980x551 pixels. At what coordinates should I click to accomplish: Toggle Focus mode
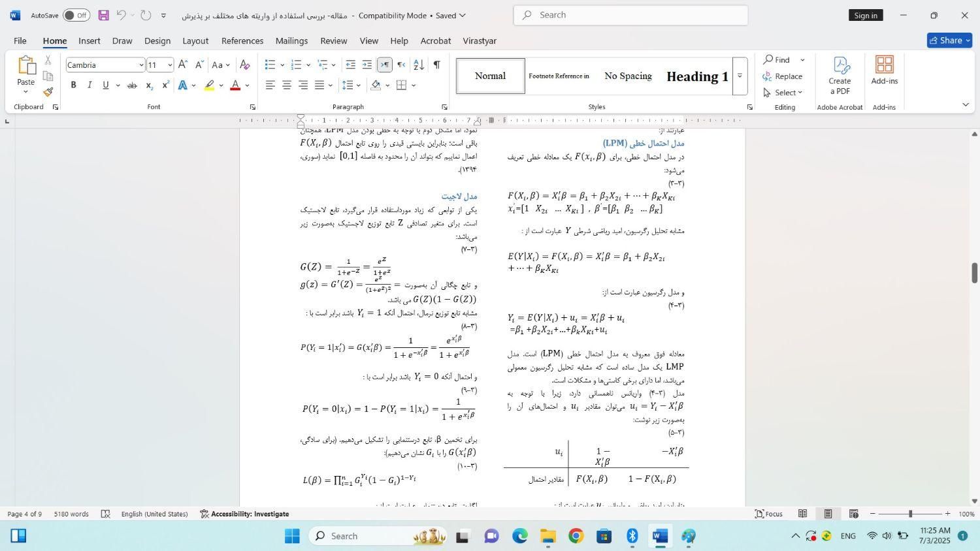tap(769, 514)
